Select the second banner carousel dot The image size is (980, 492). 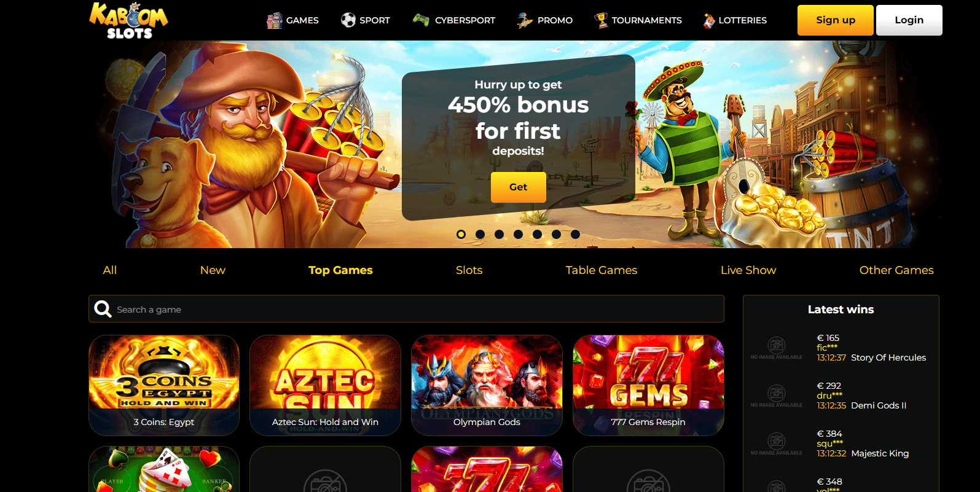click(480, 234)
